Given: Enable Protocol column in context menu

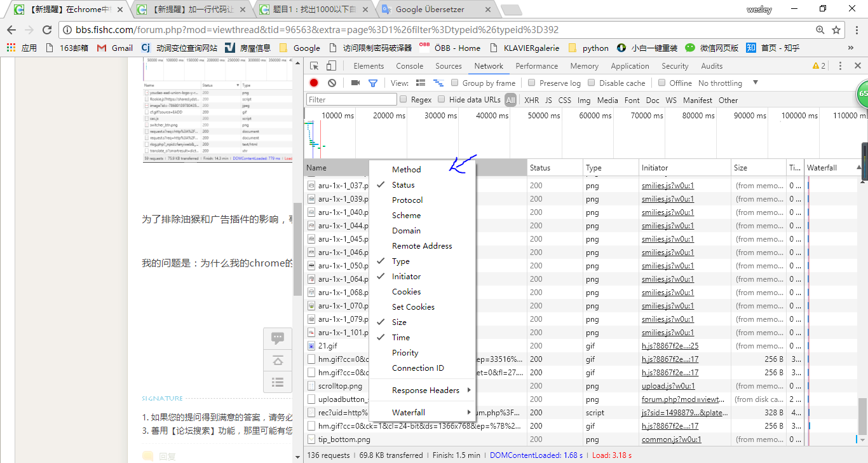Looking at the screenshot, I should (422, 200).
